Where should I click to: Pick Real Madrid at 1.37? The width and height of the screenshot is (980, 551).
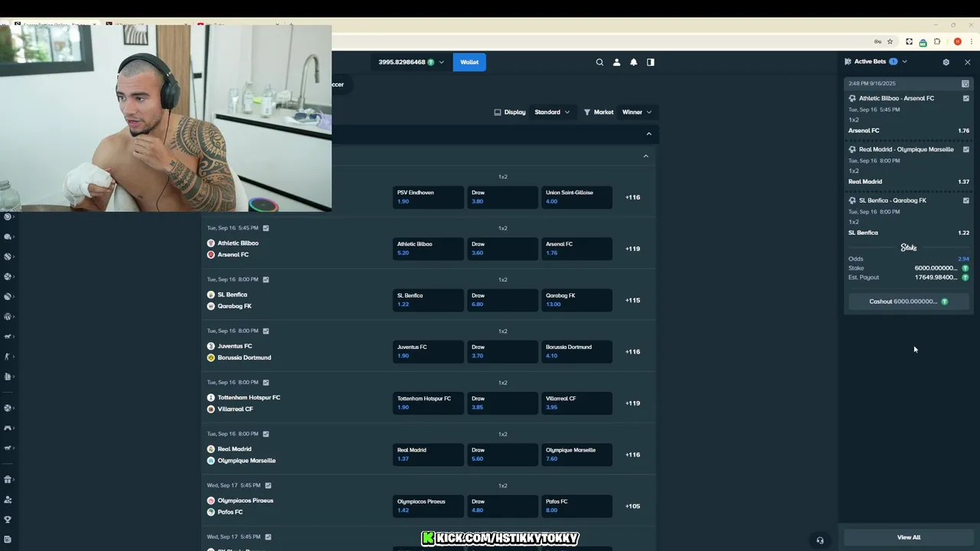pyautogui.click(x=428, y=455)
